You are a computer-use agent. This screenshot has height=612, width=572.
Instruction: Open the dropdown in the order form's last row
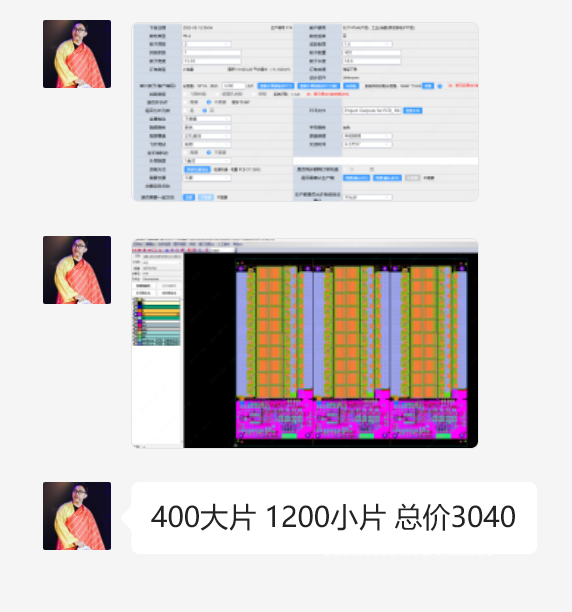[367, 197]
